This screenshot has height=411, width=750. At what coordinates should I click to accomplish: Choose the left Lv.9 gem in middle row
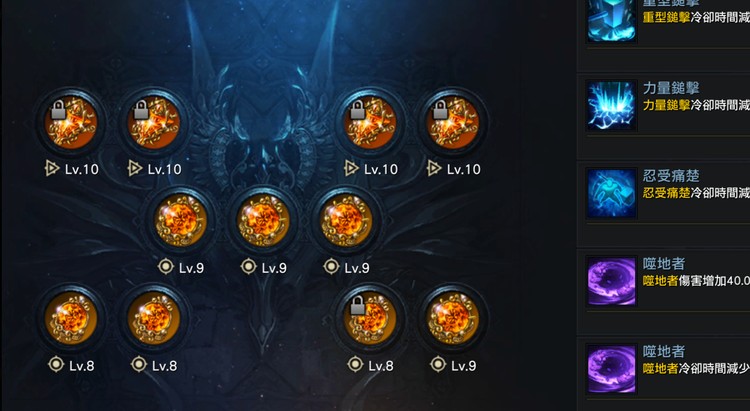(180, 220)
